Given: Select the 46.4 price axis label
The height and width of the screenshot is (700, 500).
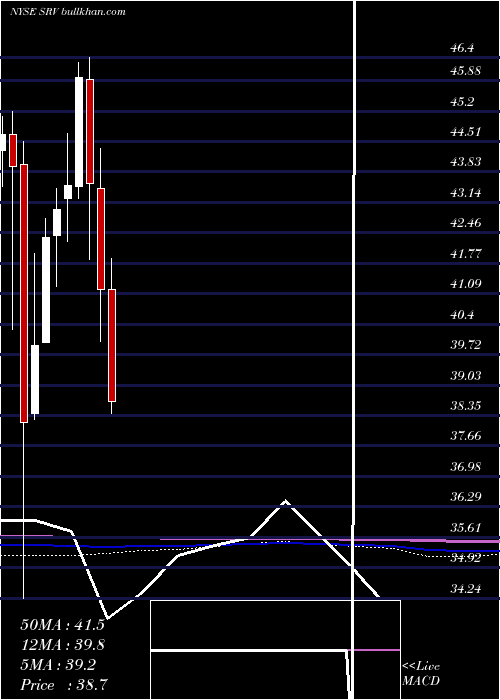Looking at the screenshot, I should point(462,48).
